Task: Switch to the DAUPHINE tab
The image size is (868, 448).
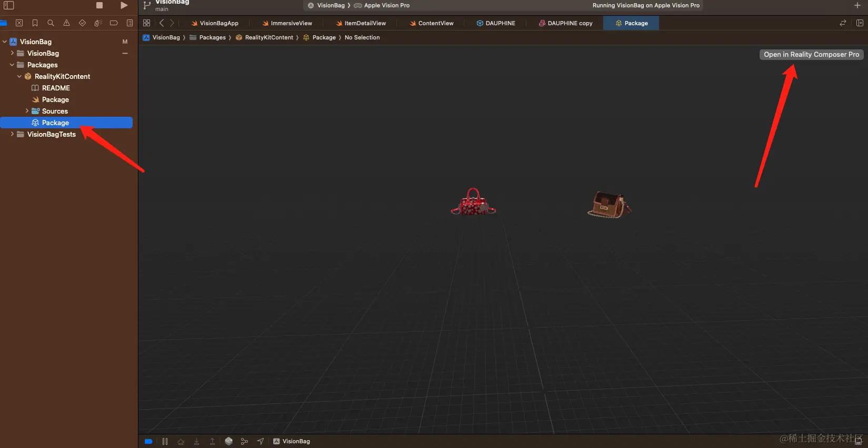Action: click(496, 23)
